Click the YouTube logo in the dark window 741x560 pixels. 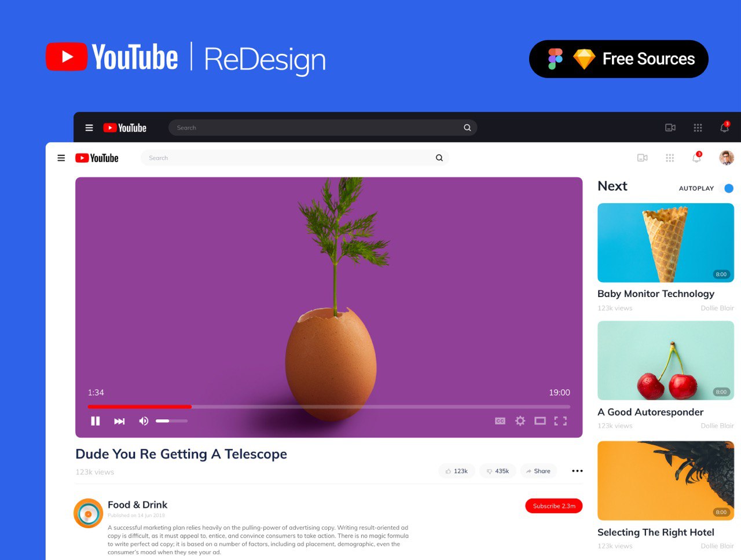[124, 128]
